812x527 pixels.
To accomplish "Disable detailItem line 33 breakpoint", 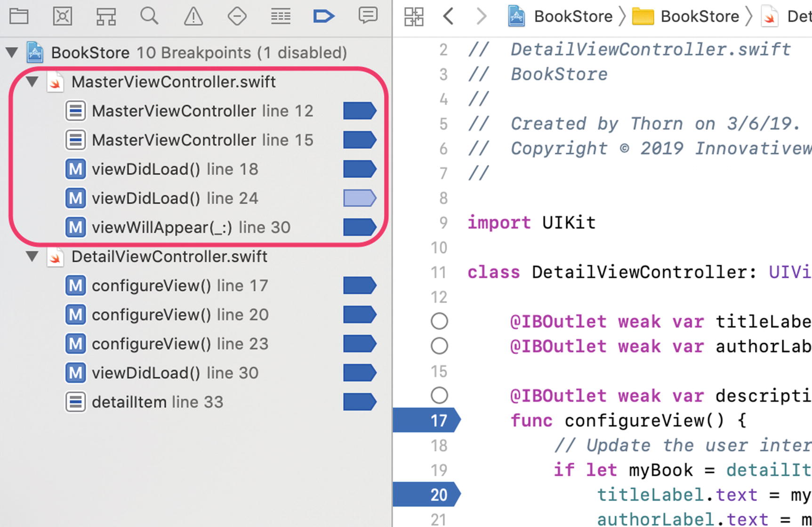I will pos(360,402).
